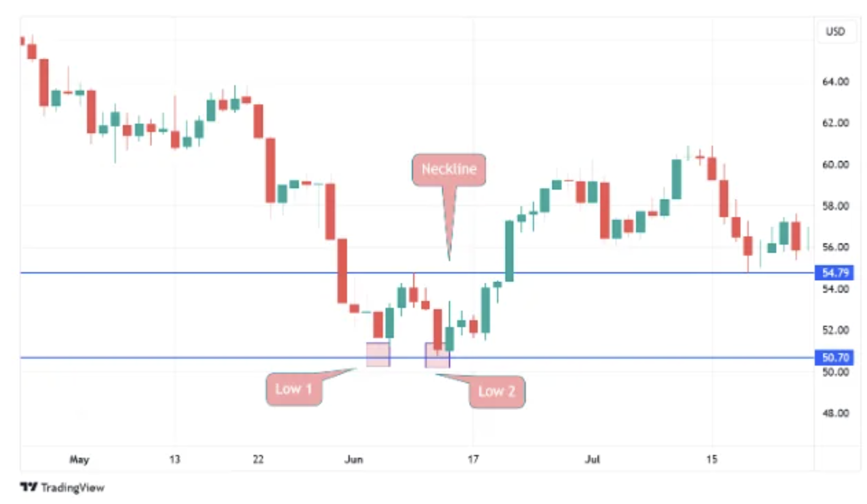The image size is (867, 504).
Task: Click the 64.00 price axis label
Action: coord(835,82)
